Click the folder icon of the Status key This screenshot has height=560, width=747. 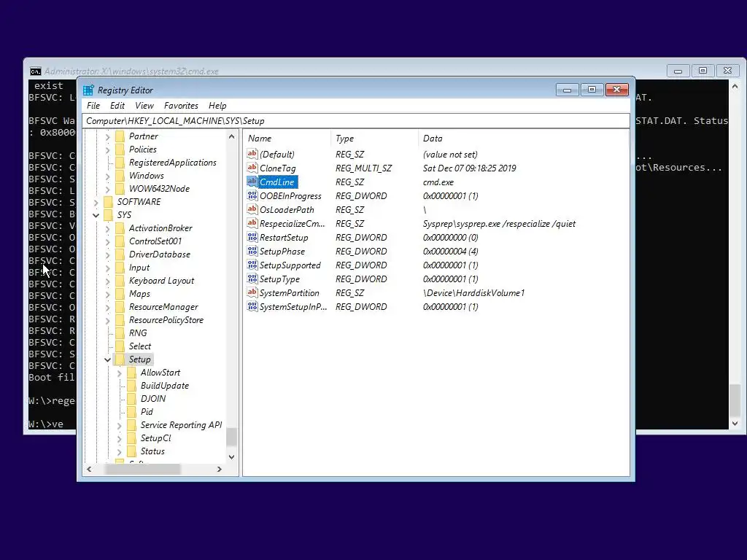pos(131,451)
